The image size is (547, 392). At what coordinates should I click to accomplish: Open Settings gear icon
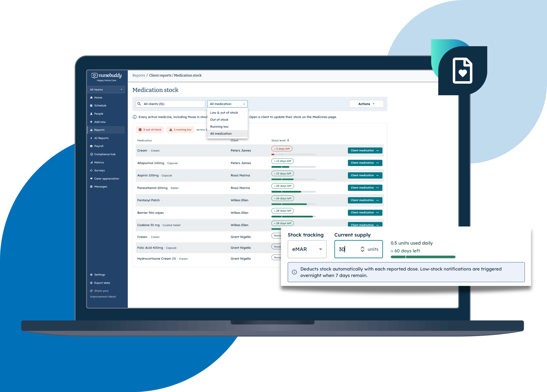click(x=91, y=275)
